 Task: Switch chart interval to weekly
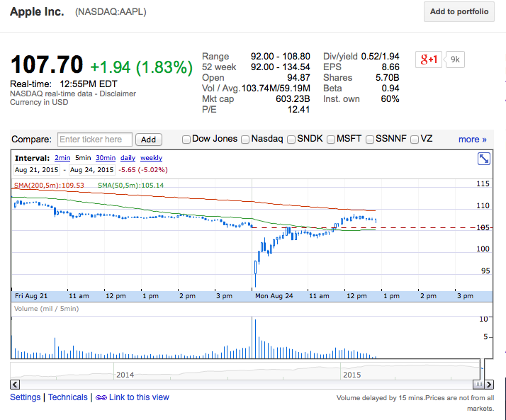[x=151, y=158]
